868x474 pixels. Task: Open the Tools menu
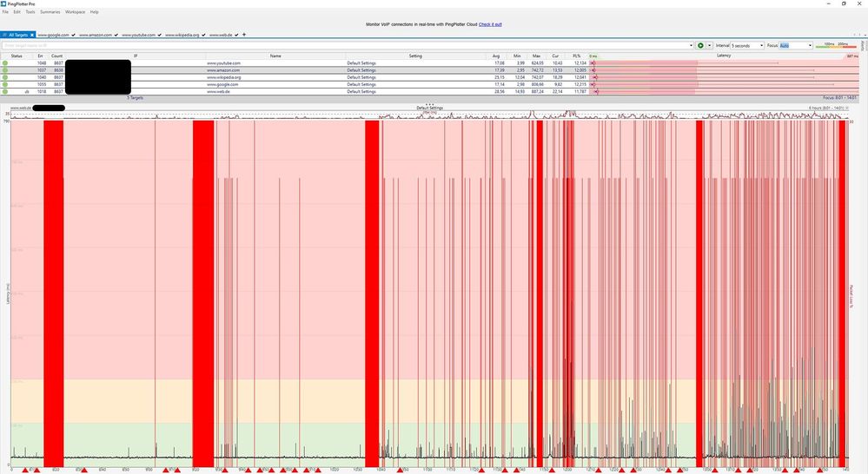point(30,11)
